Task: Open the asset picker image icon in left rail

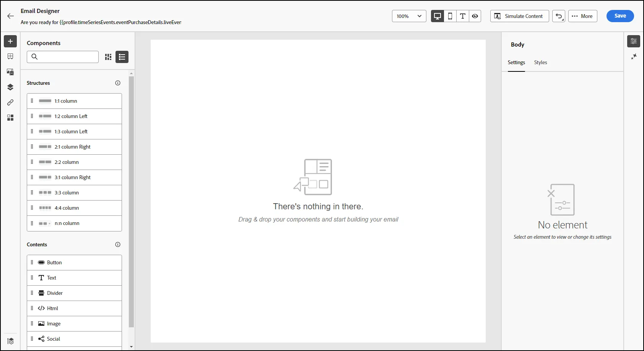Action: tap(10, 72)
